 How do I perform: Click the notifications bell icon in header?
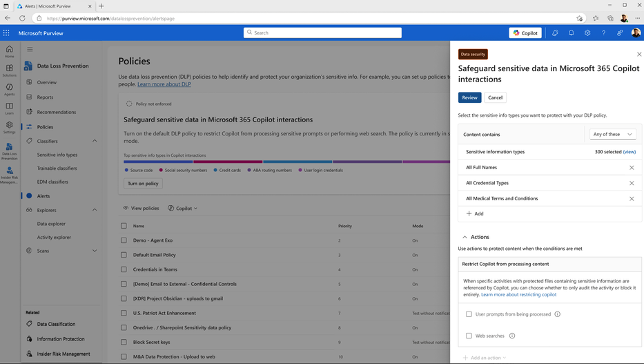571,33
